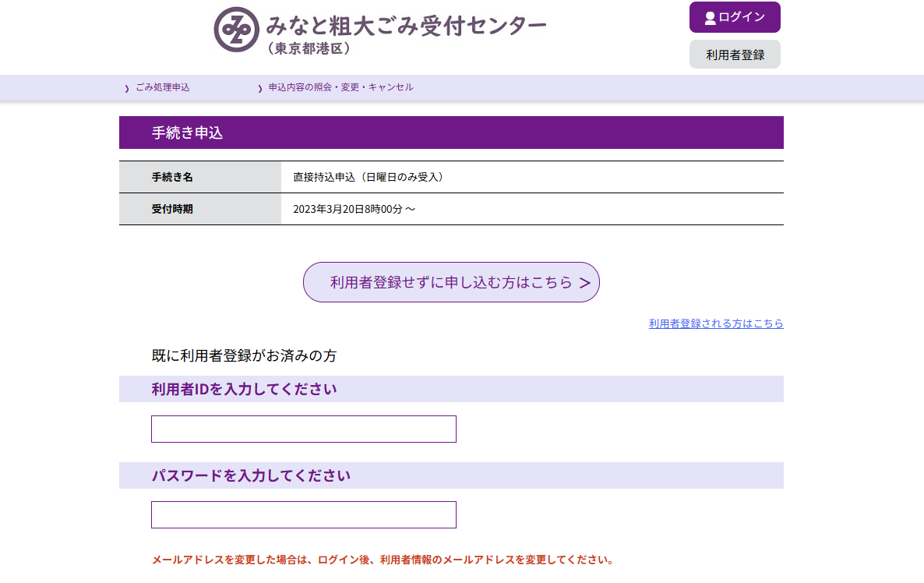Click the パスワードを入力してください heading
Screen dimensions: 924x583
pos(250,475)
